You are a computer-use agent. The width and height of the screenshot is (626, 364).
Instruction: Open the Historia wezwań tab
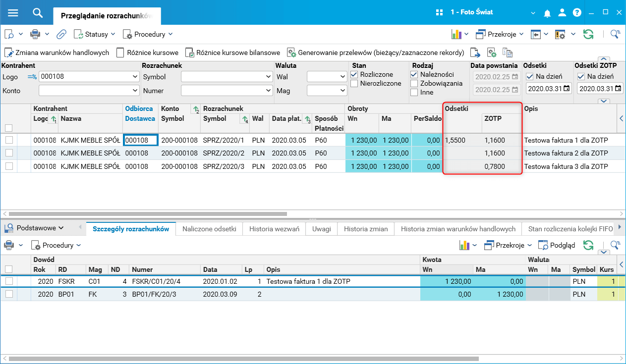pos(274,229)
